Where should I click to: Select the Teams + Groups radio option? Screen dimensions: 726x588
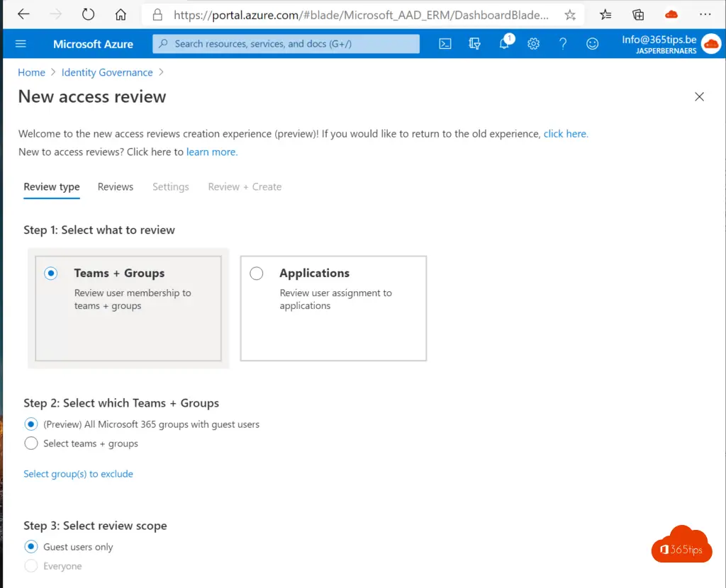51,273
